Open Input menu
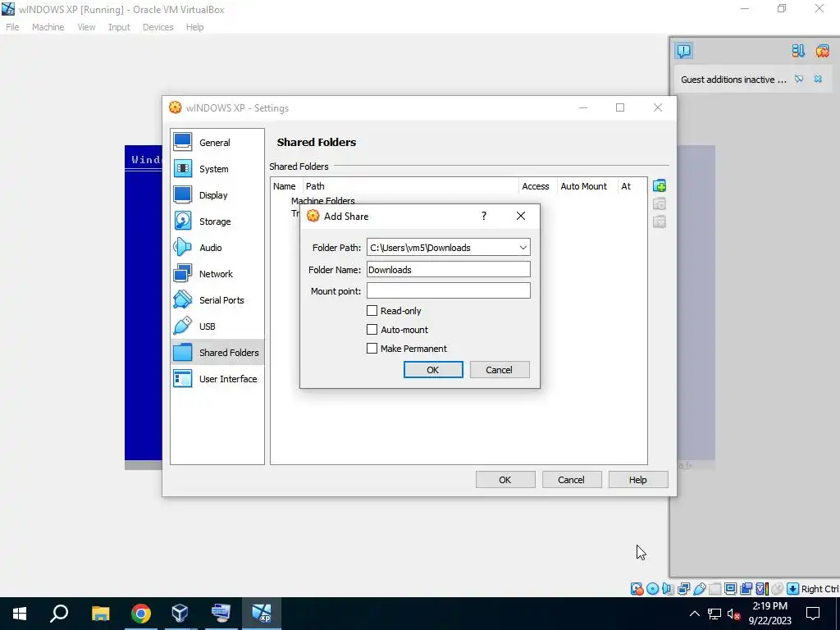The image size is (840, 630). tap(119, 27)
